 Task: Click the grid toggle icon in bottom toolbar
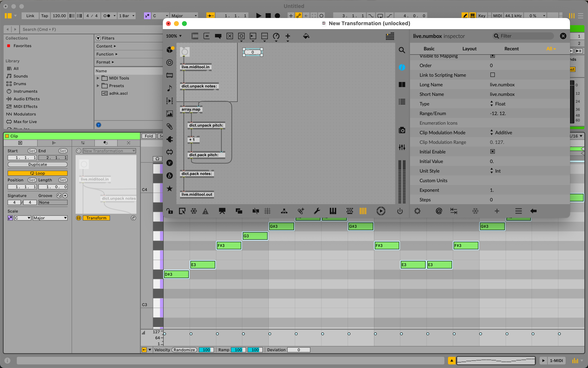267,211
